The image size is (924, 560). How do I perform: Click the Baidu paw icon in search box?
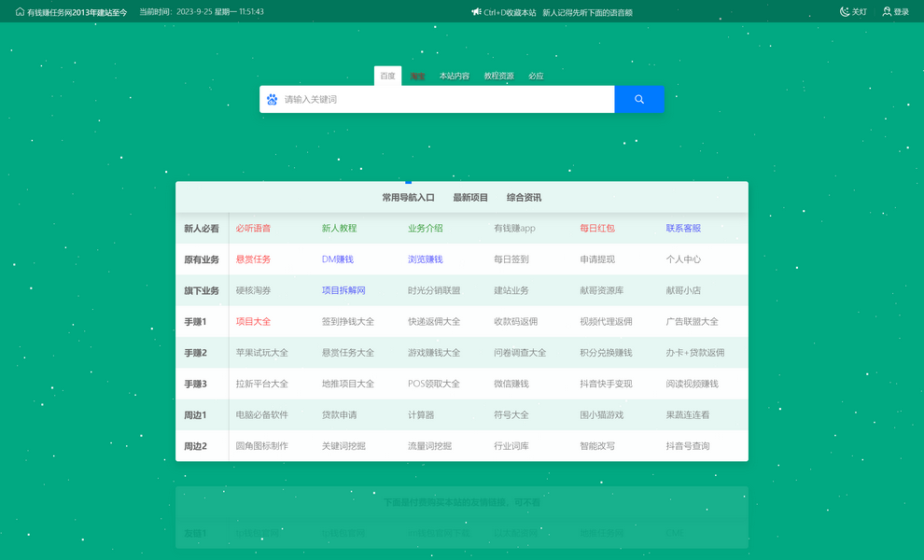click(x=273, y=99)
